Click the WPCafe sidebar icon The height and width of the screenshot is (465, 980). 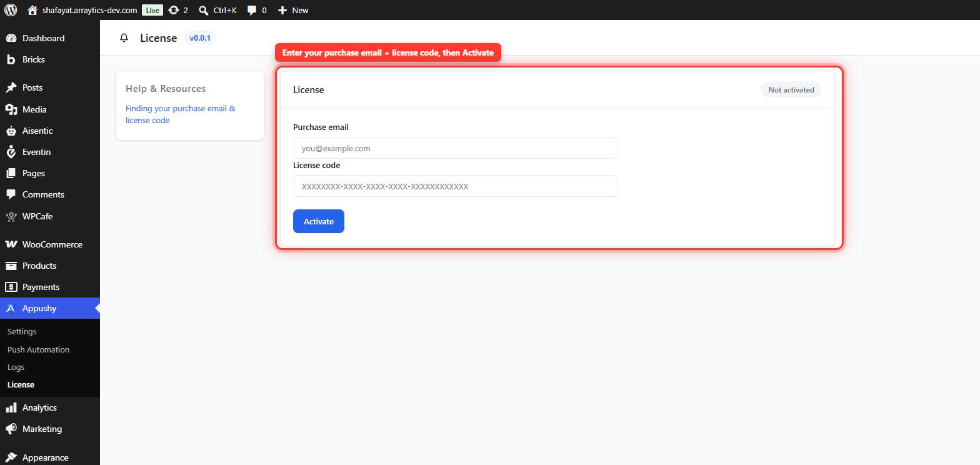pos(11,216)
